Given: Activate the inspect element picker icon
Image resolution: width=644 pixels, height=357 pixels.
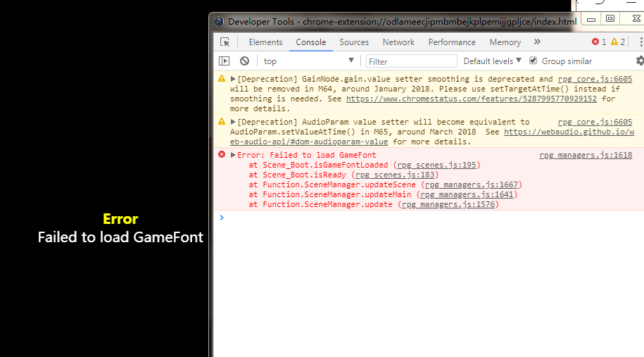Looking at the screenshot, I should click(225, 42).
